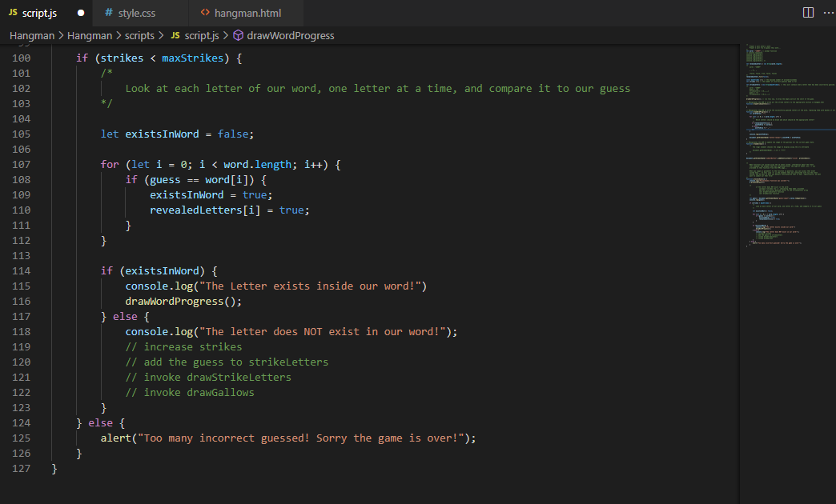Expand the scripts breadcrumb entry

139,35
